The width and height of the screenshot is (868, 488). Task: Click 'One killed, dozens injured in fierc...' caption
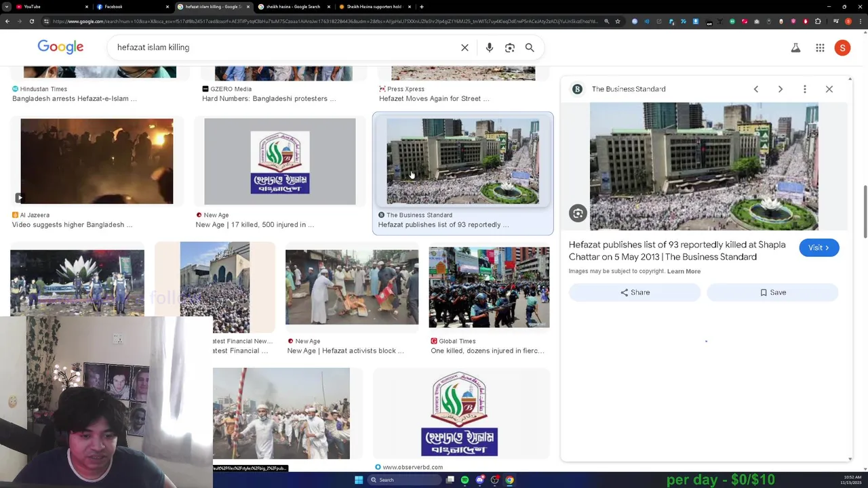click(488, 350)
